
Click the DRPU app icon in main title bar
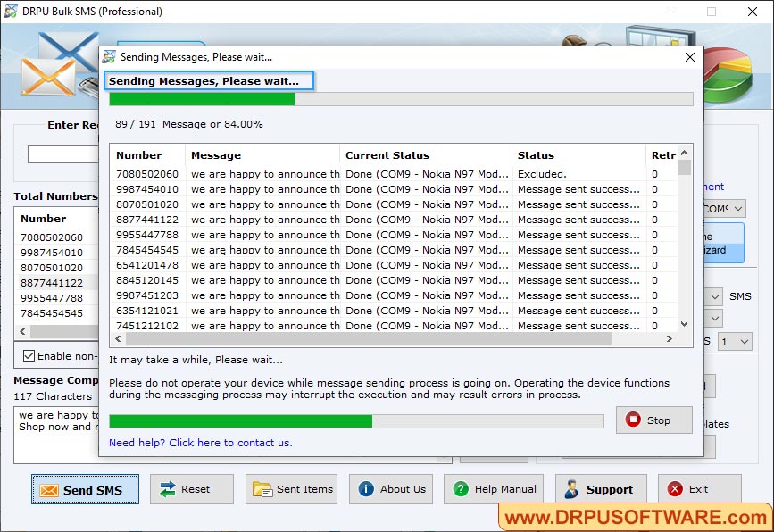[x=11, y=11]
